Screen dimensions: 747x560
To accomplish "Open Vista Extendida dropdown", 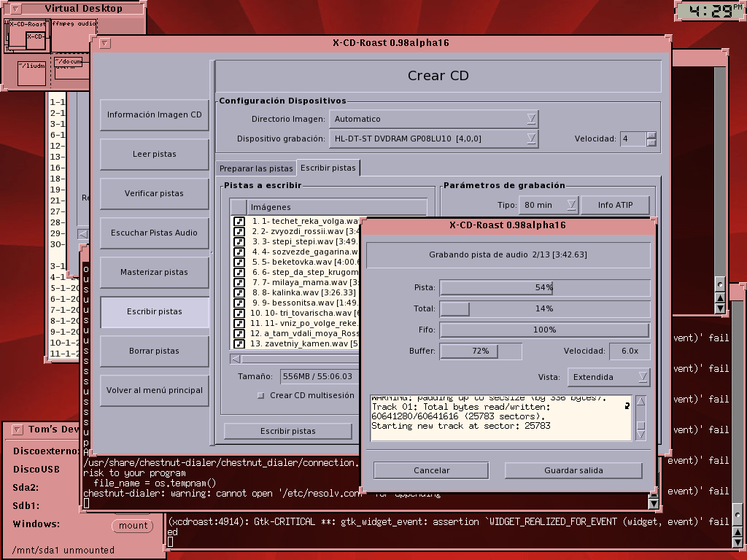I will pyautogui.click(x=608, y=377).
